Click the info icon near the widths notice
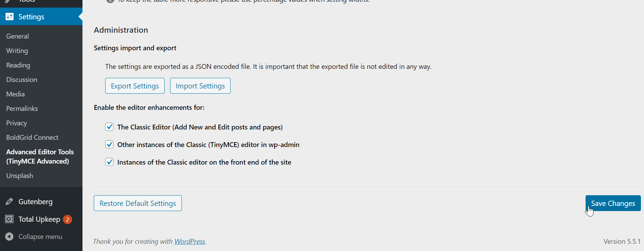 point(110,1)
